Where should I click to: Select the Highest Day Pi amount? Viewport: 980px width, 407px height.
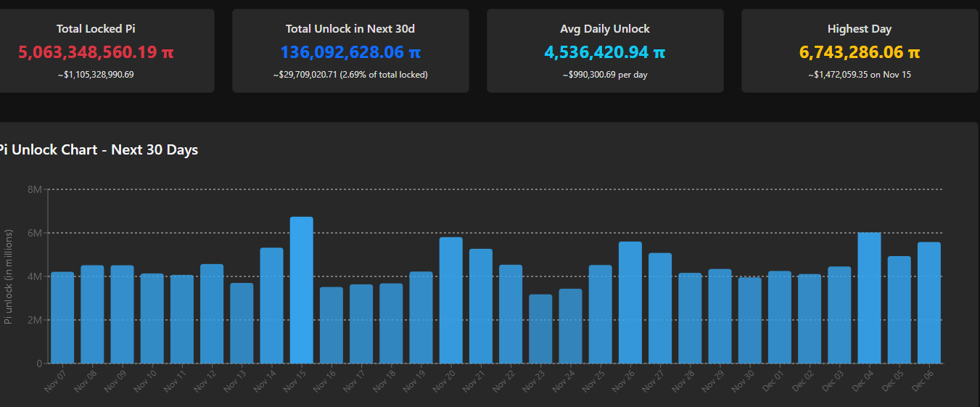(859, 52)
